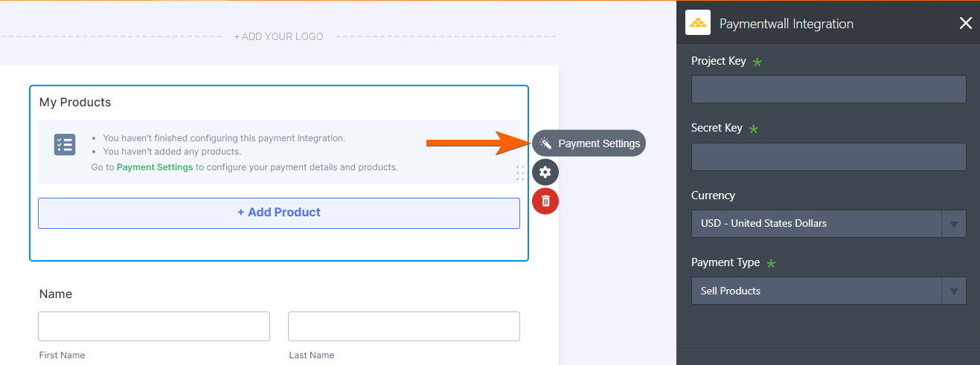Click the Name field label
The width and height of the screenshot is (980, 365).
[x=56, y=294]
